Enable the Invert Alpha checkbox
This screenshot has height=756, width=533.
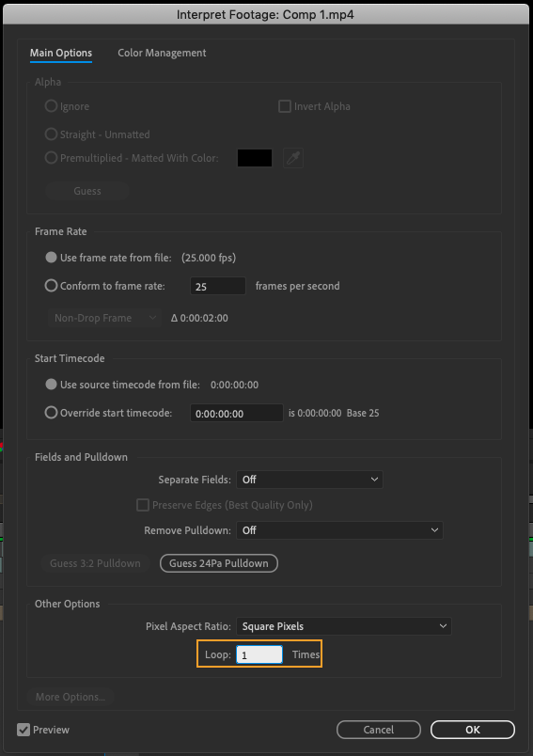(x=285, y=106)
